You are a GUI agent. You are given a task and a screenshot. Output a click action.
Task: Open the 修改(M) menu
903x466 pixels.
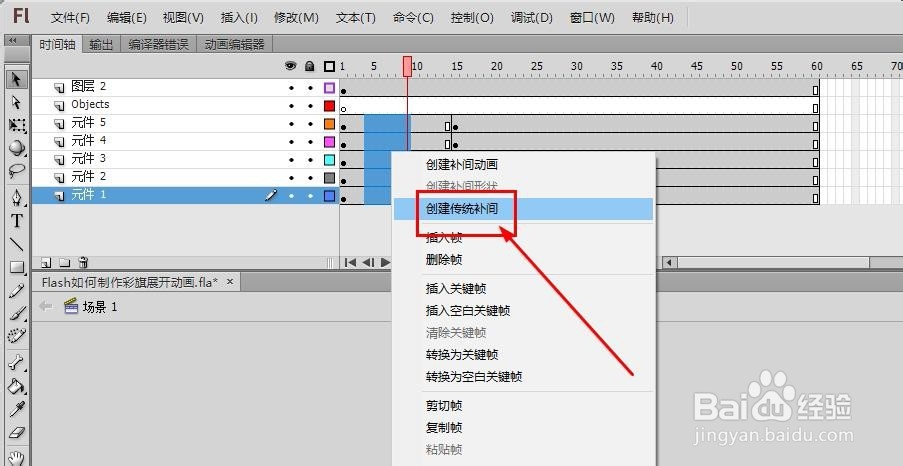(x=296, y=18)
